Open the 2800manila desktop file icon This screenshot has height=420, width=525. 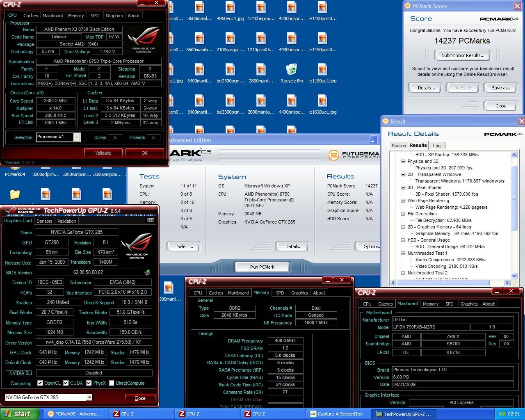pos(261,104)
